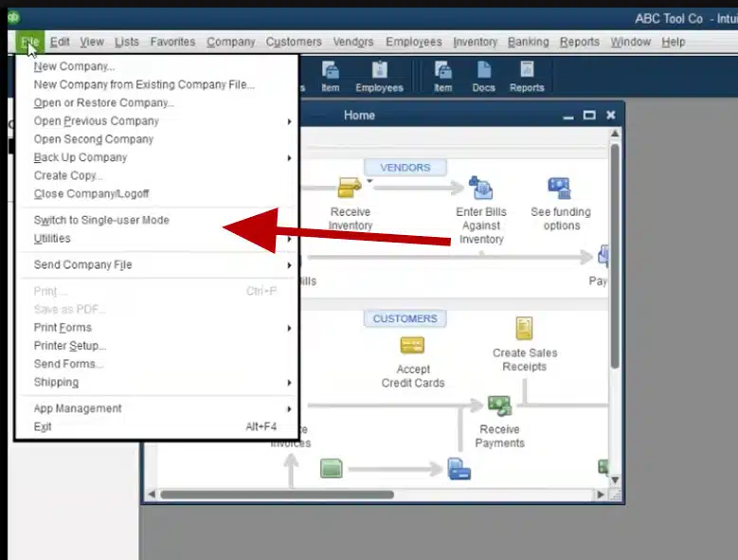Viewport: 738px width, 560px height.
Task: Choose Create Copy menu entry
Action: (x=157, y=175)
